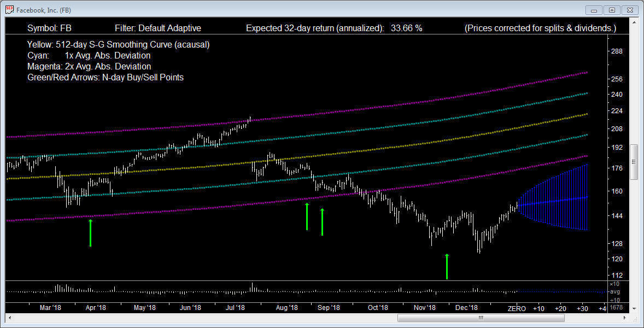Click the 'Yellow: 512-day S-G Smoothing Curve' legend line

pyautogui.click(x=118, y=44)
